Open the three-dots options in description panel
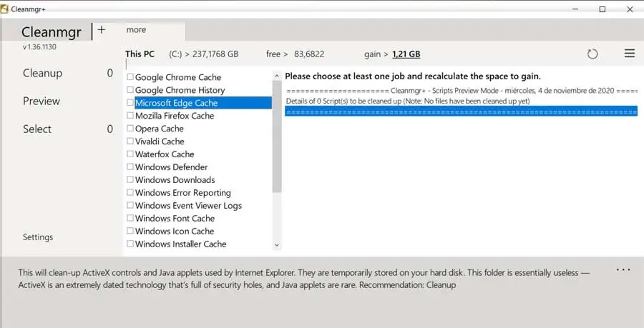644x328 pixels. point(623,270)
